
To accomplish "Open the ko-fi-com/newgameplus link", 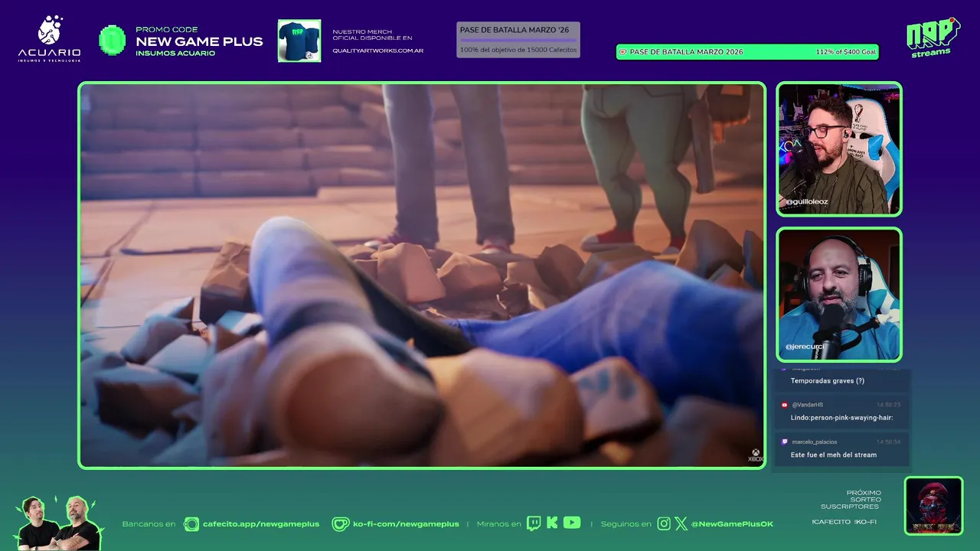I will [x=406, y=524].
